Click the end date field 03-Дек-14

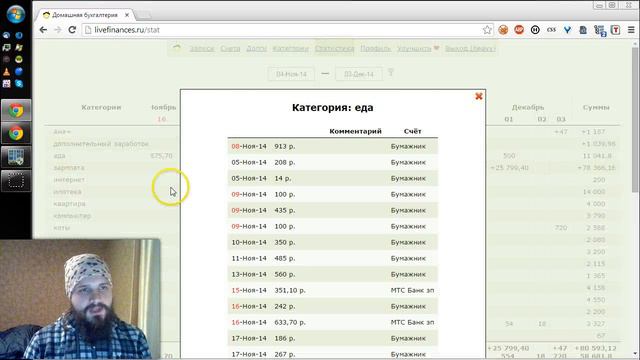359,74
